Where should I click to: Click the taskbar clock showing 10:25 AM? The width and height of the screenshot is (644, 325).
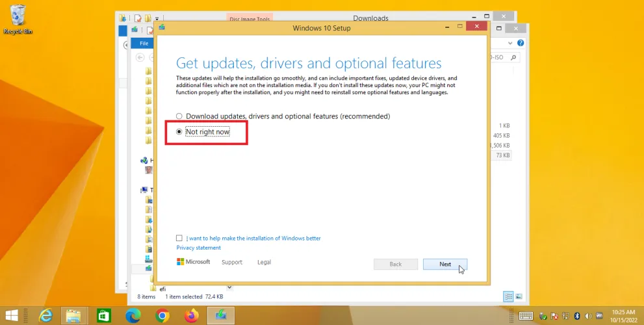pos(623,315)
